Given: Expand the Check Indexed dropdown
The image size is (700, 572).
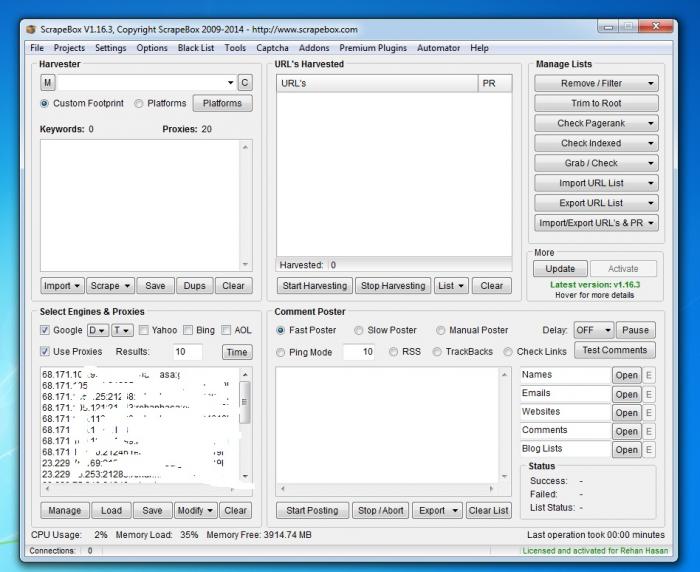Looking at the screenshot, I should click(651, 143).
